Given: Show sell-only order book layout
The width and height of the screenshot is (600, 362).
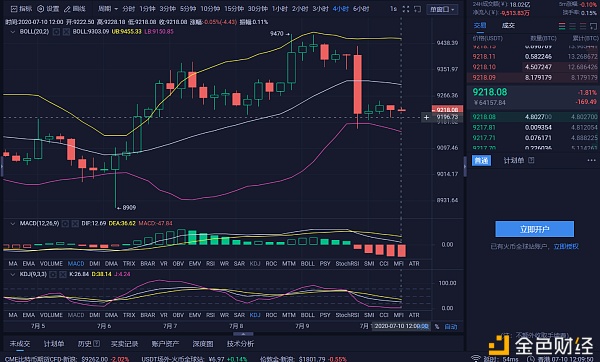Looking at the screenshot, I should (583, 26).
